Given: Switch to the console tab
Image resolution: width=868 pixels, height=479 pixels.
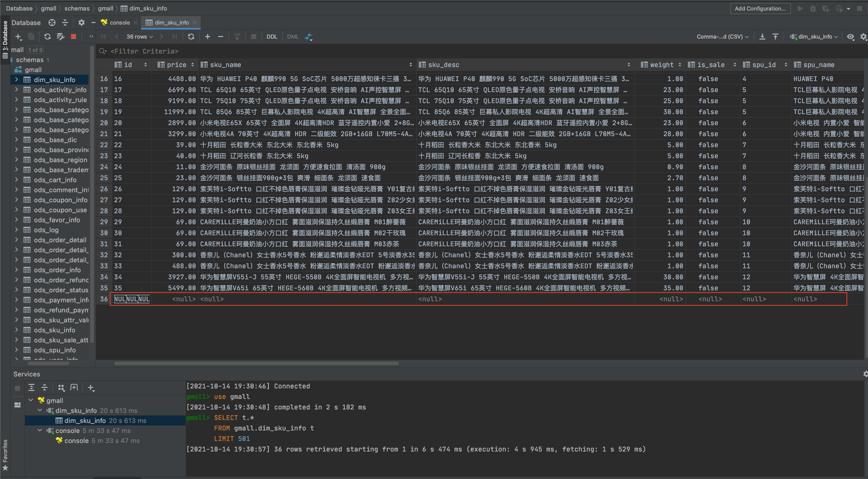Looking at the screenshot, I should pos(119,23).
